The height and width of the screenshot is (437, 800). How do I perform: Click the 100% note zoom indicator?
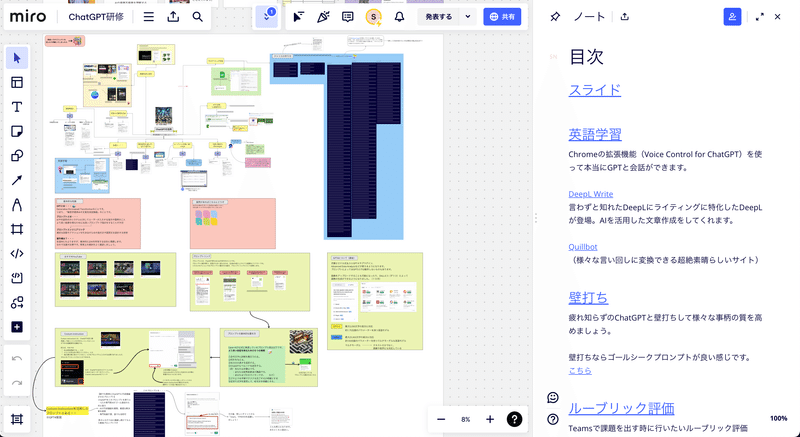(x=778, y=419)
